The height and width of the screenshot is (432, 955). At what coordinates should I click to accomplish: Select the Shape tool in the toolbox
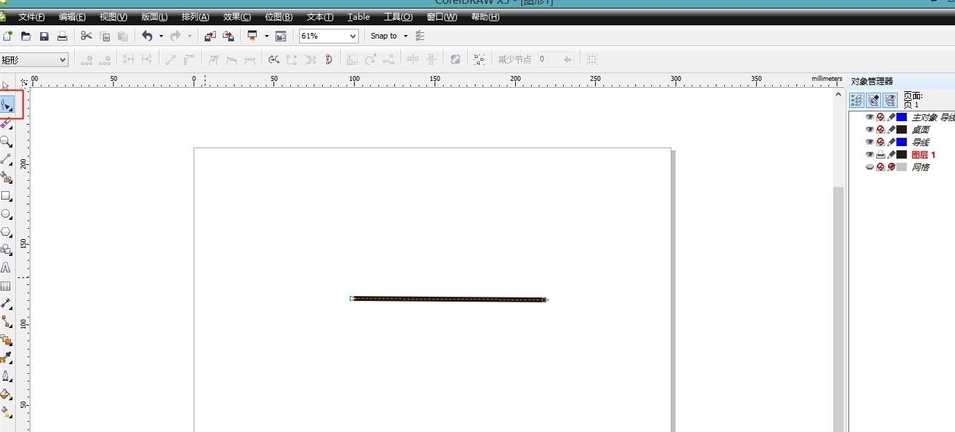coord(7,105)
